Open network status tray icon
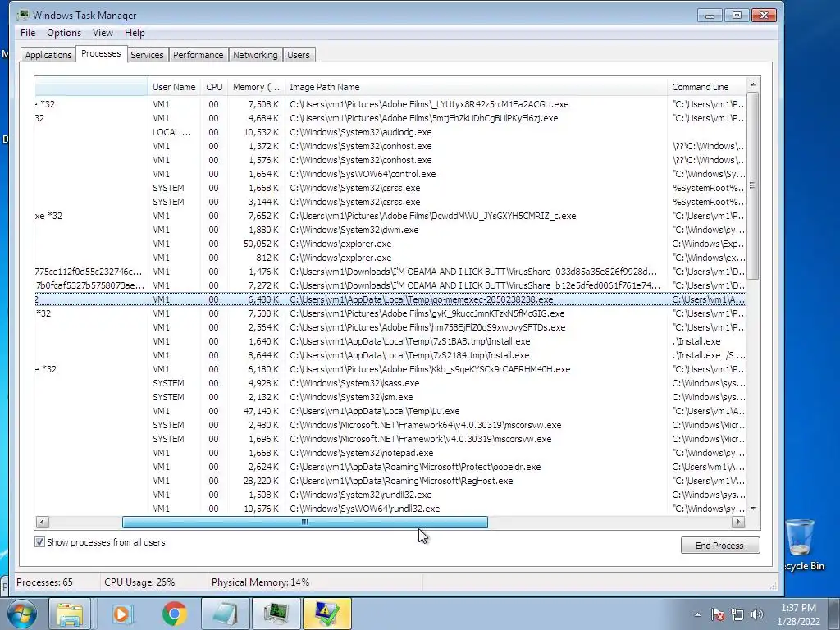Screen dimensions: 840x630 pyautogui.click(x=737, y=614)
